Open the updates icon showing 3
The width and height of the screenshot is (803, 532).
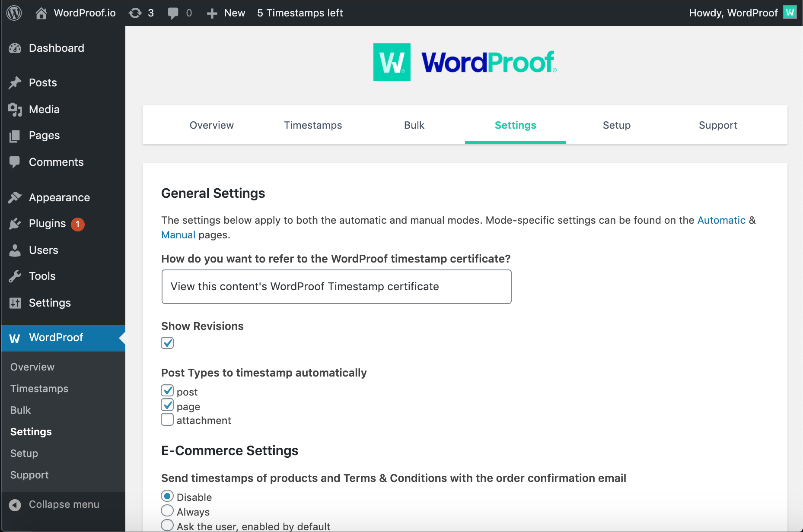(135, 13)
